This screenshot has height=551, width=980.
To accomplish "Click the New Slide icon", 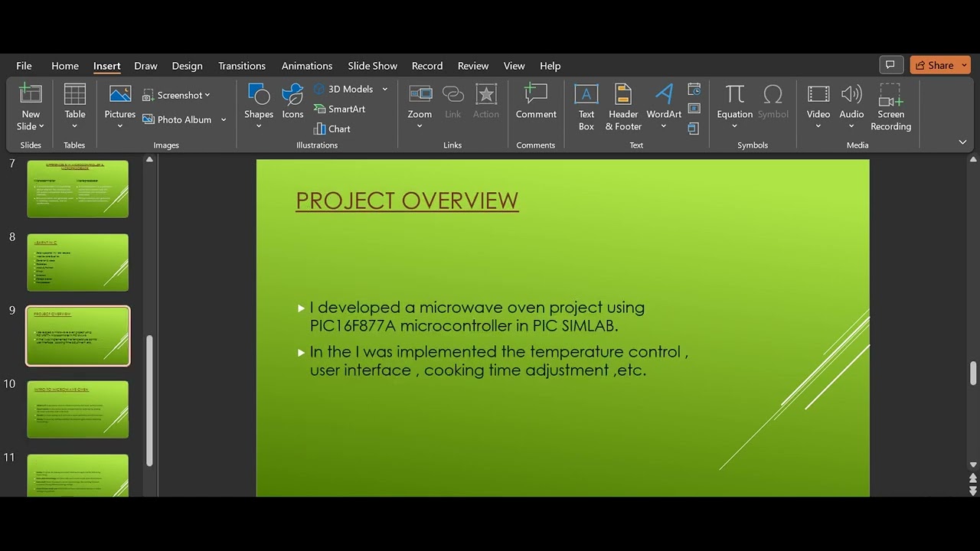I will point(31,95).
